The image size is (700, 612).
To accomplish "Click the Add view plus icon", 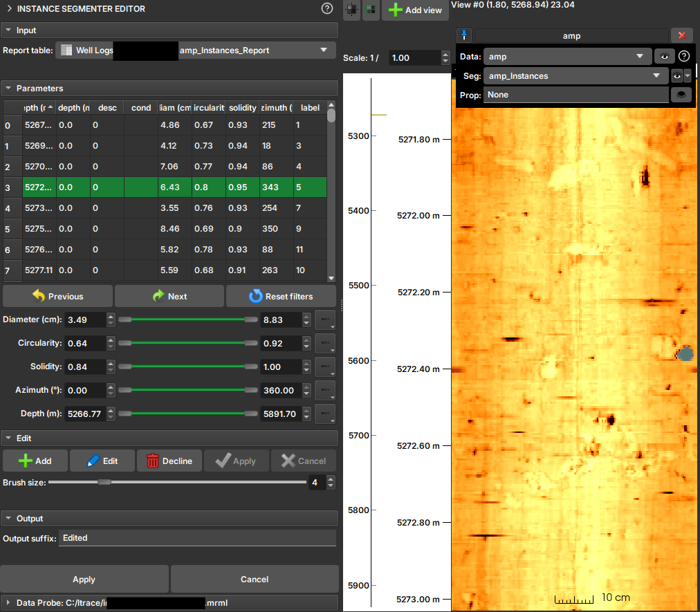I will click(x=394, y=10).
